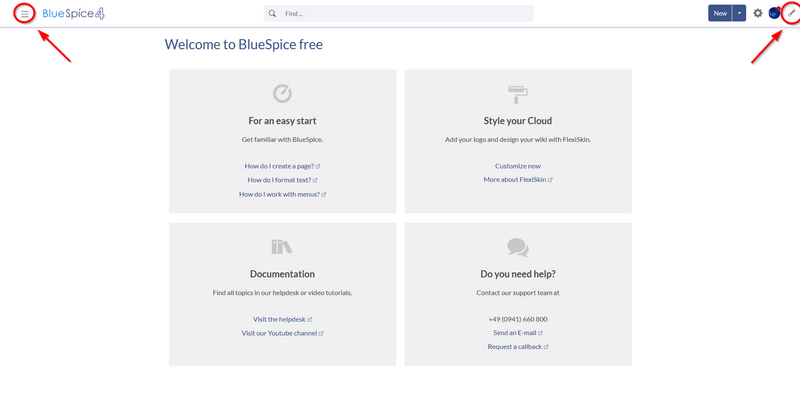Click the search magnifier icon

[x=272, y=14]
